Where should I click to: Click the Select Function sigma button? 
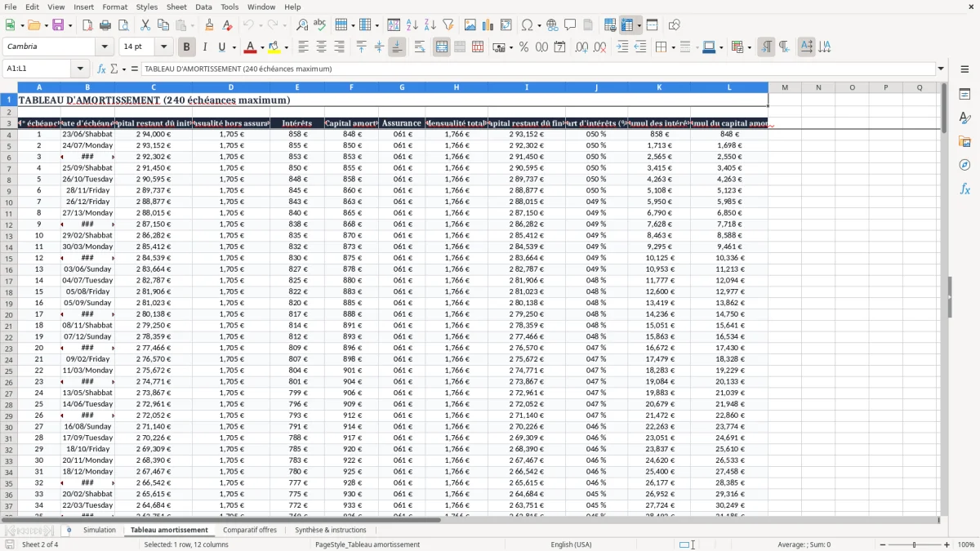[x=114, y=69]
